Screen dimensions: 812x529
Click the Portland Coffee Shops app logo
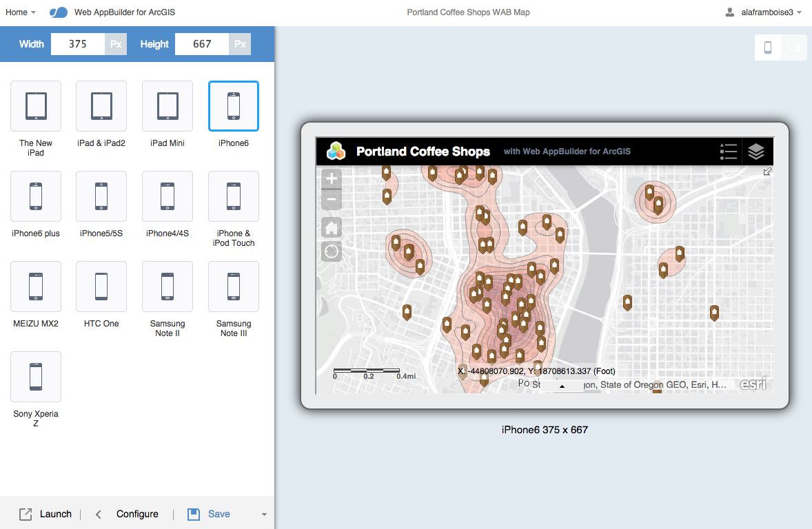336,151
